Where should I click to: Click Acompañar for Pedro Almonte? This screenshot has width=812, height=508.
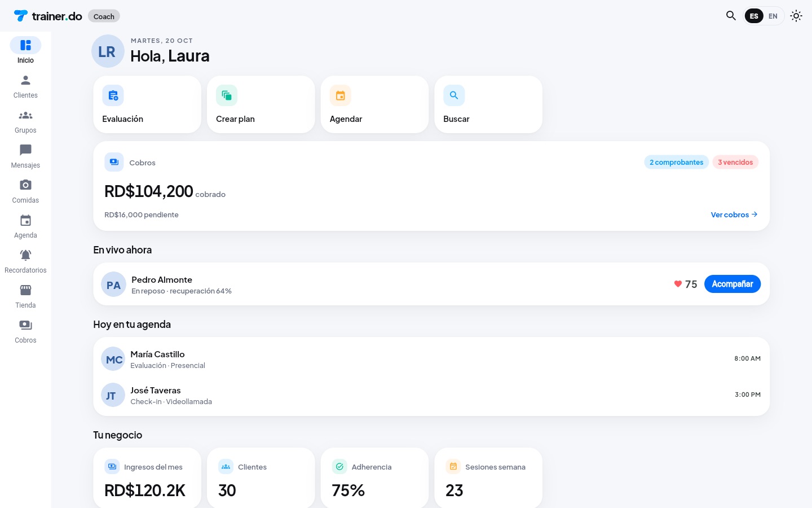click(732, 284)
